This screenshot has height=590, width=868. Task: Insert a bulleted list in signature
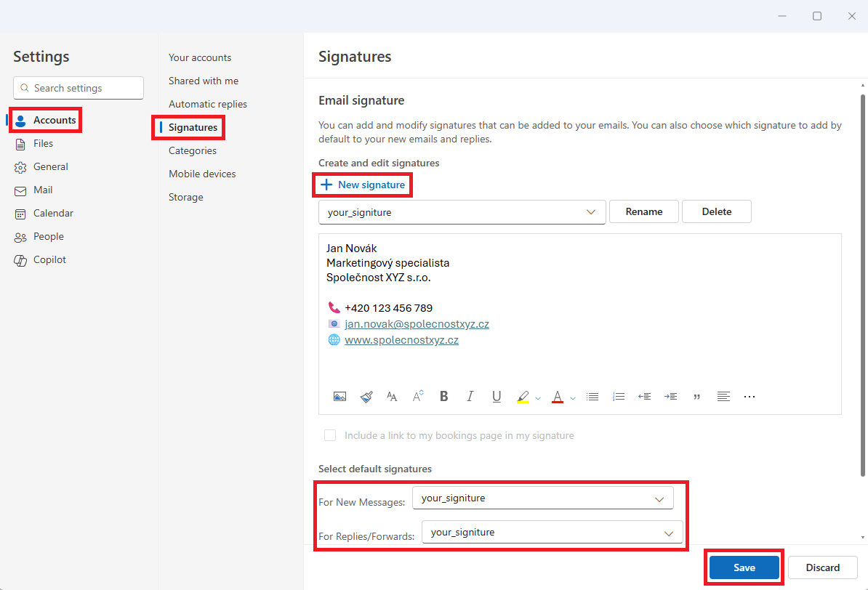(592, 397)
